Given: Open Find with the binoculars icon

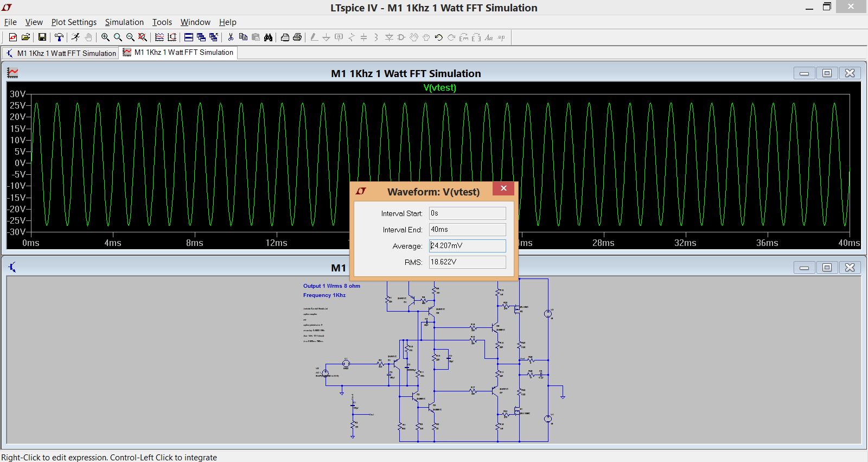Looking at the screenshot, I should [x=268, y=37].
